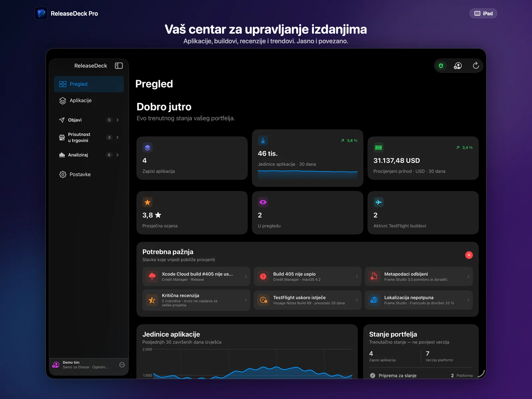The height and width of the screenshot is (399, 532).
Task: Open Prisutnost u trgovini sidebar section
Action: pyautogui.click(x=89, y=137)
